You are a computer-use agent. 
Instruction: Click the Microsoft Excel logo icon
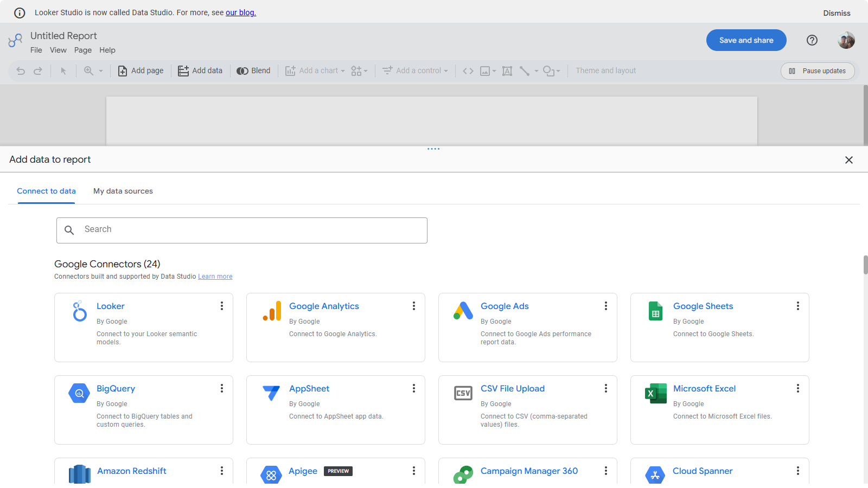[x=655, y=393]
